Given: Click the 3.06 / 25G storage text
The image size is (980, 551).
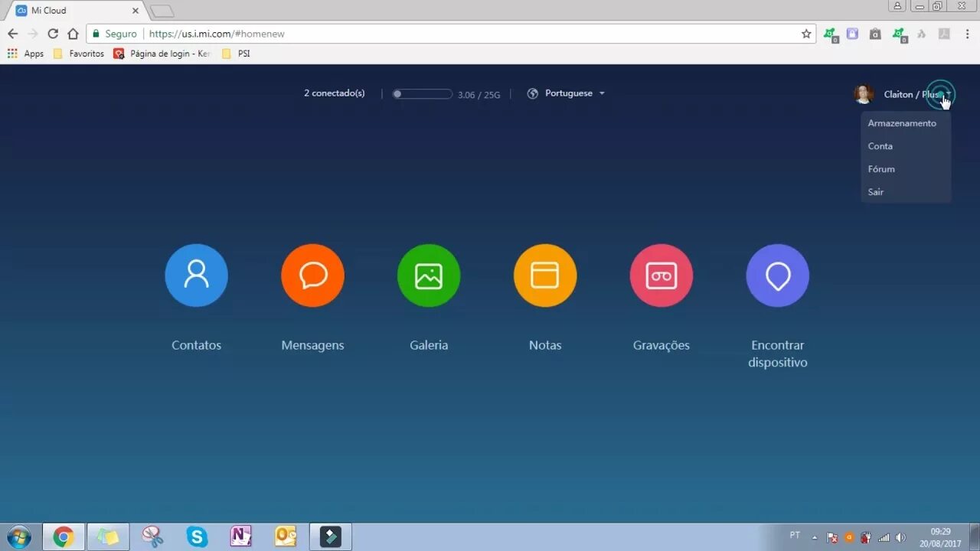Looking at the screenshot, I should pyautogui.click(x=479, y=95).
